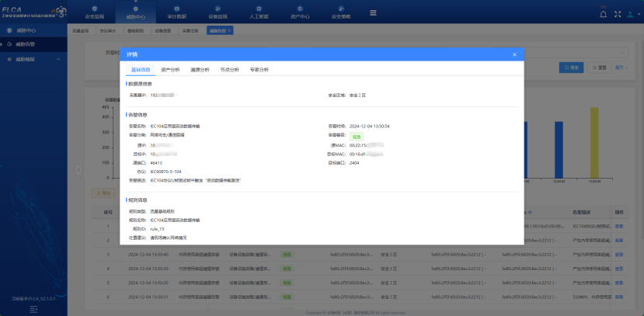Open the 溯源分析 tab
The width and height of the screenshot is (644, 316).
pyautogui.click(x=198, y=70)
